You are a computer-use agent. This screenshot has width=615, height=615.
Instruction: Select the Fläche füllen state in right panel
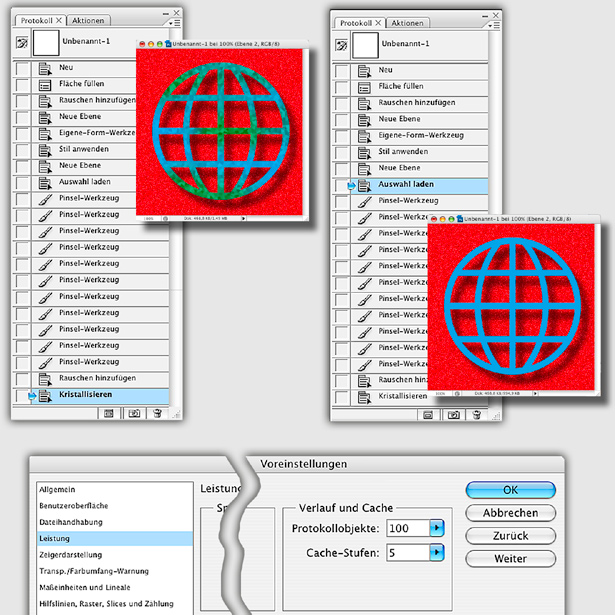point(419,87)
